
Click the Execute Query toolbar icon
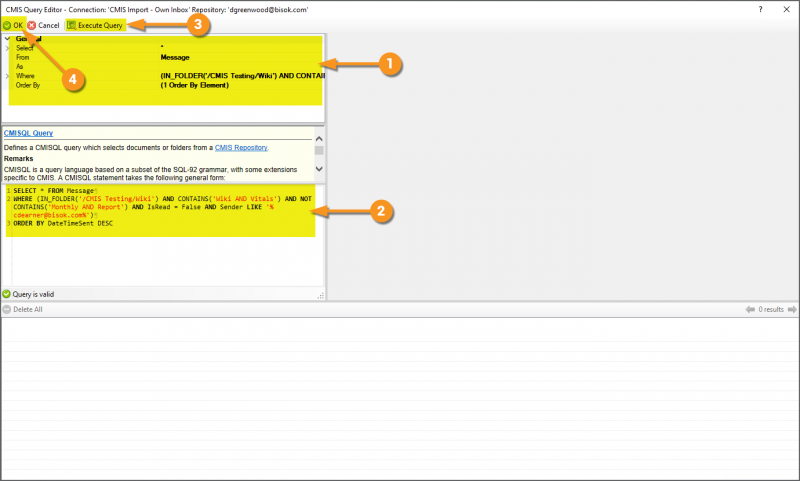coord(71,25)
